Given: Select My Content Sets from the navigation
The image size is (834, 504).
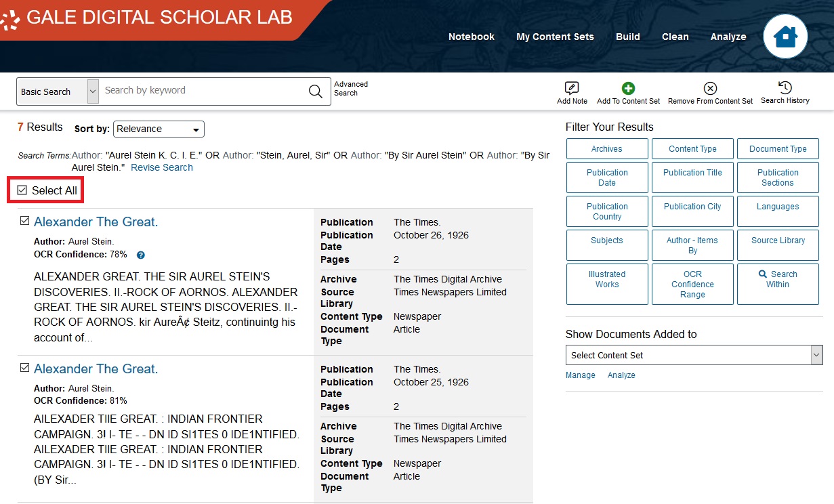Looking at the screenshot, I should (x=555, y=37).
